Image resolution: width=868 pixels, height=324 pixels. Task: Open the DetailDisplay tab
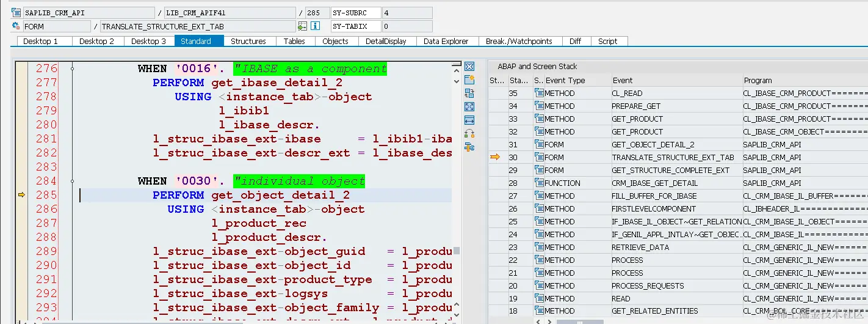pyautogui.click(x=386, y=41)
